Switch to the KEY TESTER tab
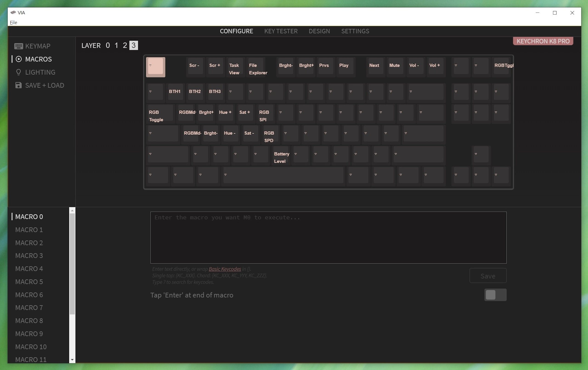588x370 pixels. 281,31
